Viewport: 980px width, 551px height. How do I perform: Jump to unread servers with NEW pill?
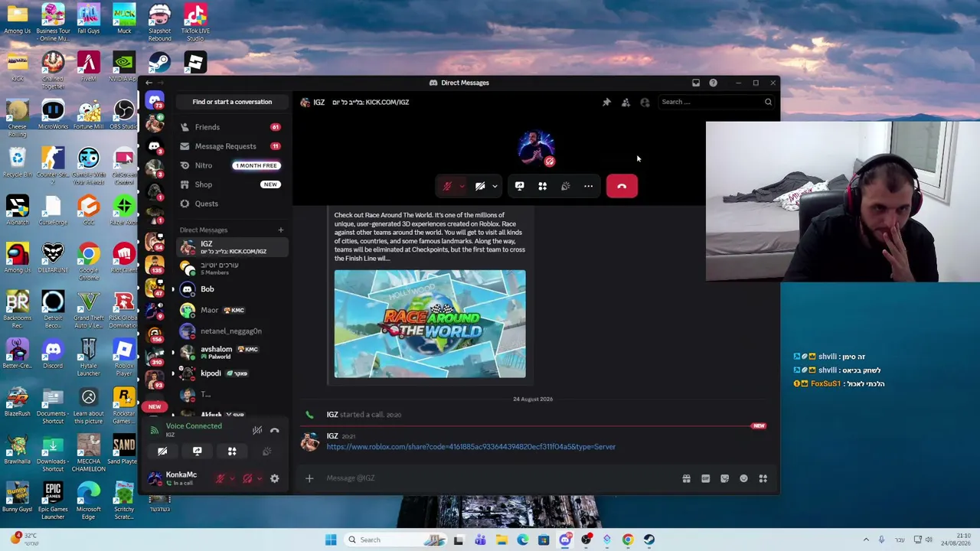click(155, 406)
